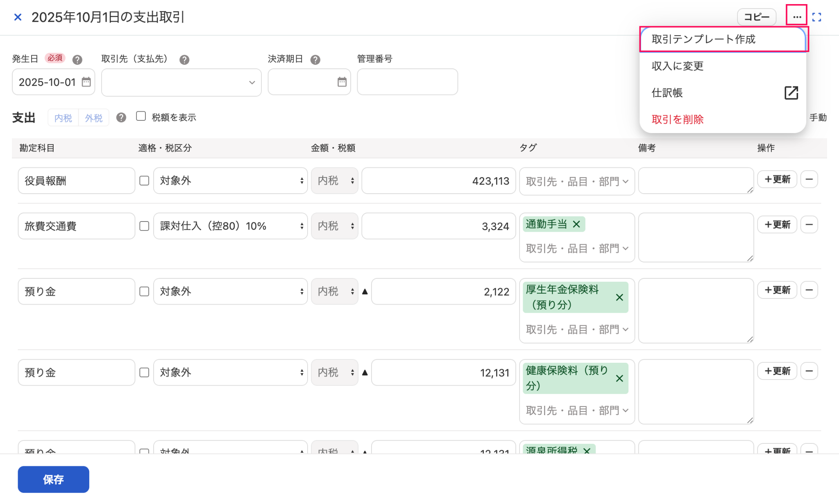The height and width of the screenshot is (504, 839).
Task: Open the three-dot more options menu
Action: click(797, 17)
